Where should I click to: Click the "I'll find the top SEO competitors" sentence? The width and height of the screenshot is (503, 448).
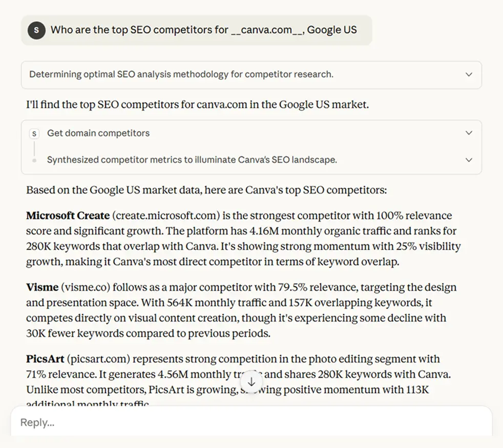(197, 104)
